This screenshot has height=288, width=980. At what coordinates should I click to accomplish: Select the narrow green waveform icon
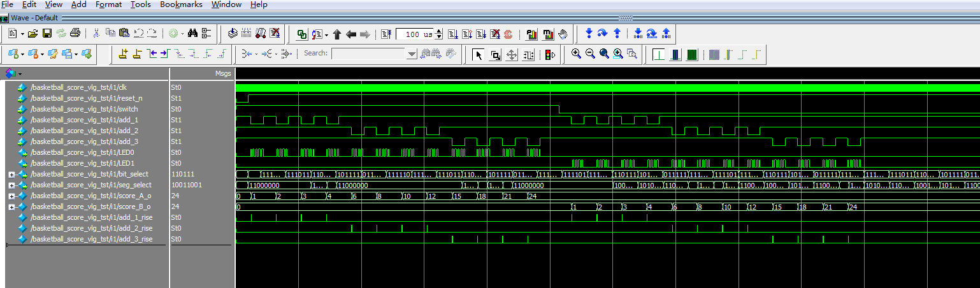660,55
